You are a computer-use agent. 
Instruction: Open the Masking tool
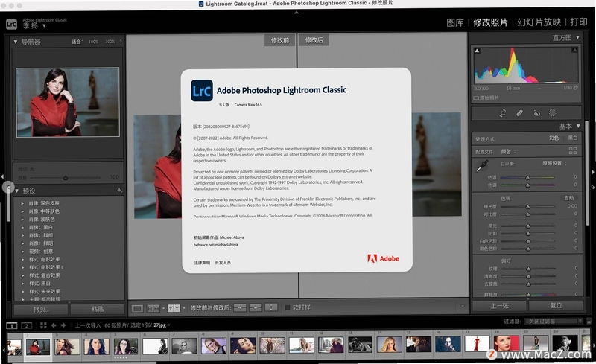(x=553, y=112)
